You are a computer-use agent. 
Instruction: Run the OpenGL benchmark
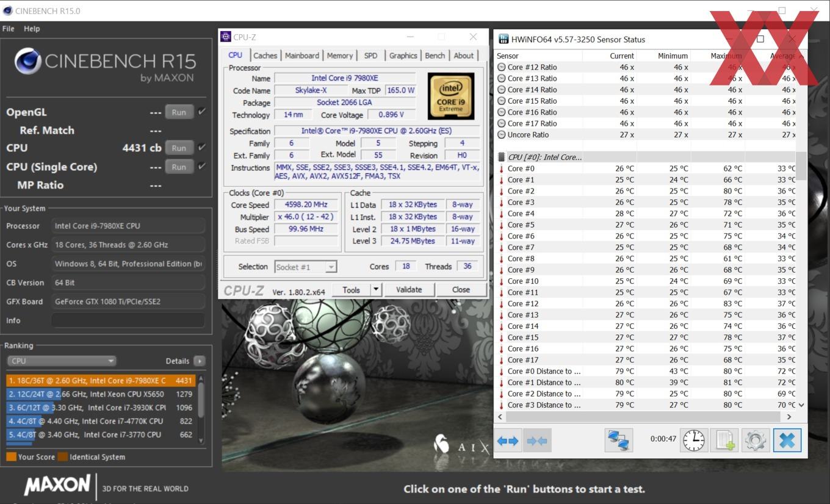tap(179, 112)
